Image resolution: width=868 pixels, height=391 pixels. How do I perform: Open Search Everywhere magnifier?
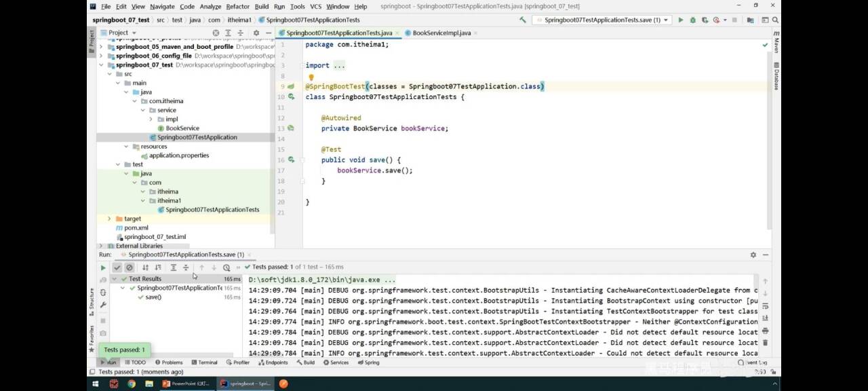point(775,20)
